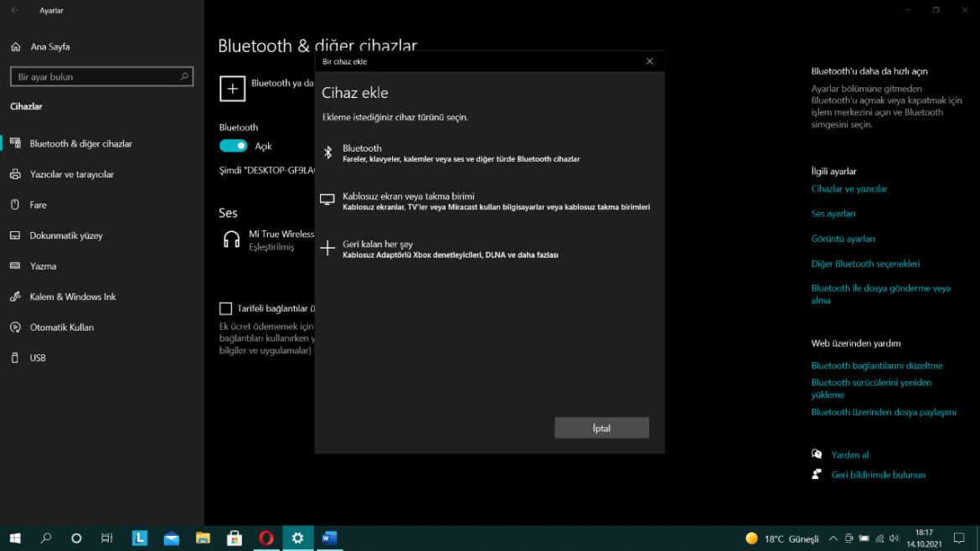Viewport: 980px width, 551px height.
Task: Select the Dokunmatik yüzey touchpad icon
Action: pos(14,235)
